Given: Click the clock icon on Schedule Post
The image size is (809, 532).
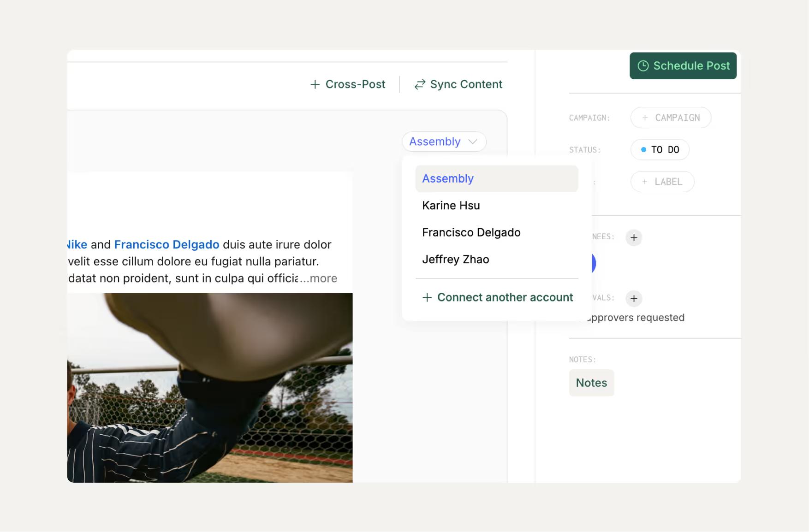Looking at the screenshot, I should (643, 66).
